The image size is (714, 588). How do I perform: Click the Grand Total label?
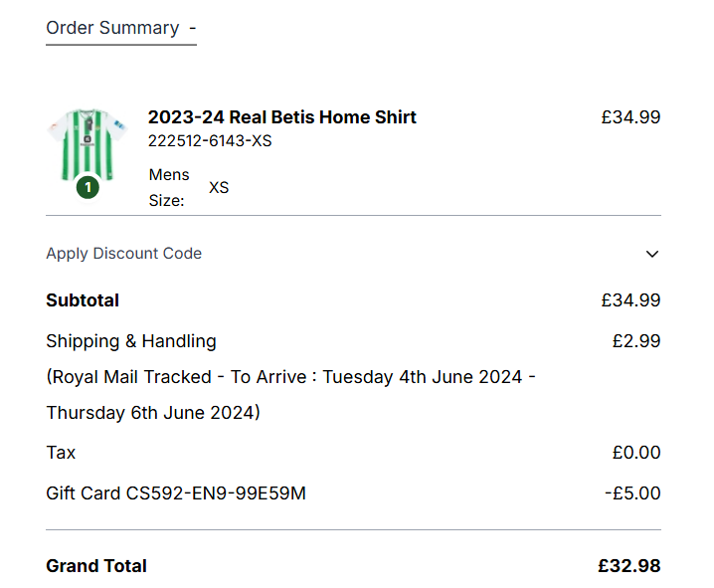[x=96, y=566]
